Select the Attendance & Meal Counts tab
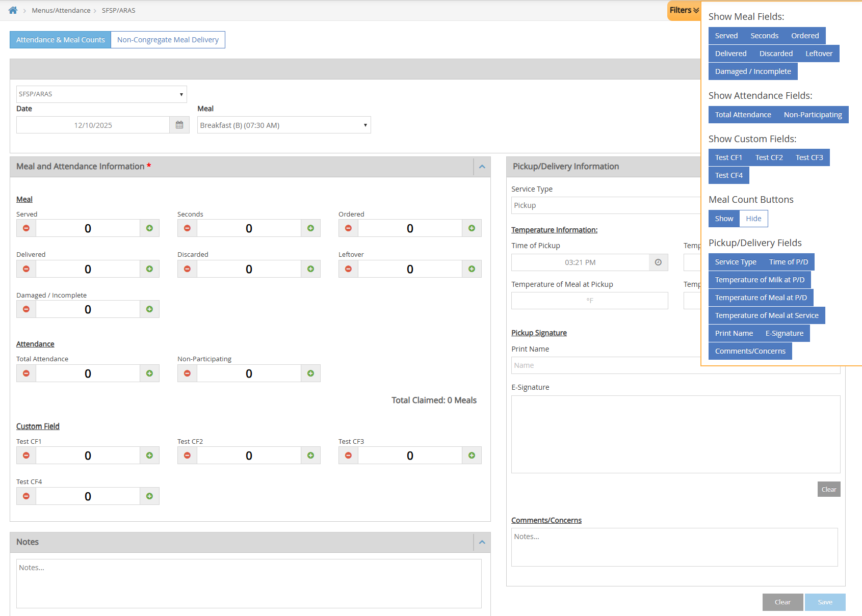 coord(60,39)
